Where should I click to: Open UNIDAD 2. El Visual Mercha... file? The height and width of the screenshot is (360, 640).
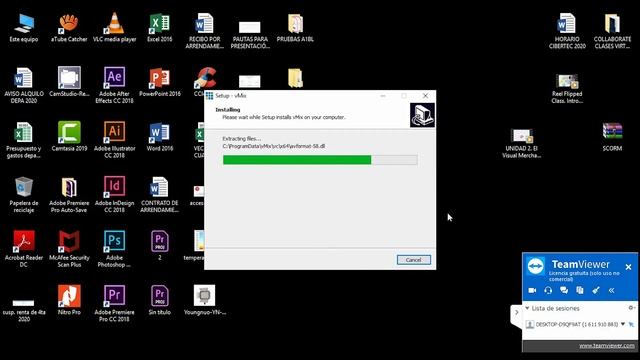coord(522,144)
